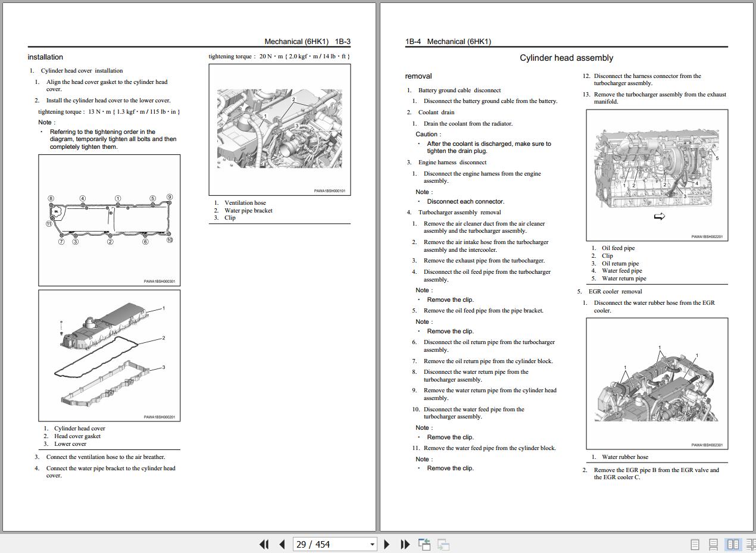Click 'Water feed pipe' legend entry
This screenshot has height=553, width=756.
[622, 271]
